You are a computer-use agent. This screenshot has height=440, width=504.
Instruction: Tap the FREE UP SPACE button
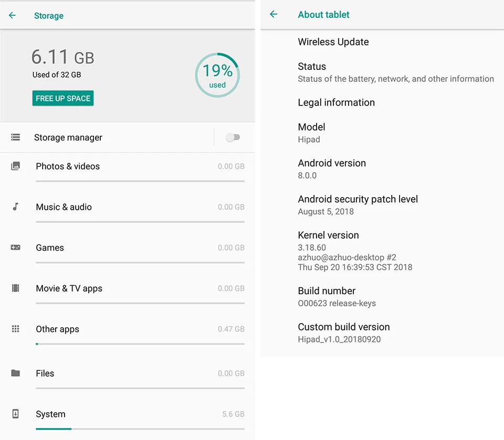pos(63,98)
